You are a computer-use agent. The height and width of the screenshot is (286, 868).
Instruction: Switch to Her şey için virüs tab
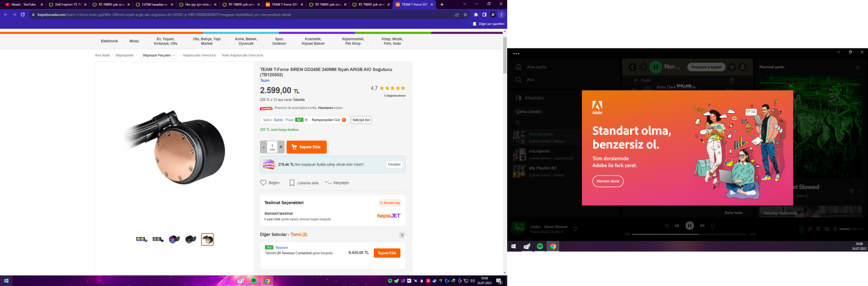(x=196, y=5)
